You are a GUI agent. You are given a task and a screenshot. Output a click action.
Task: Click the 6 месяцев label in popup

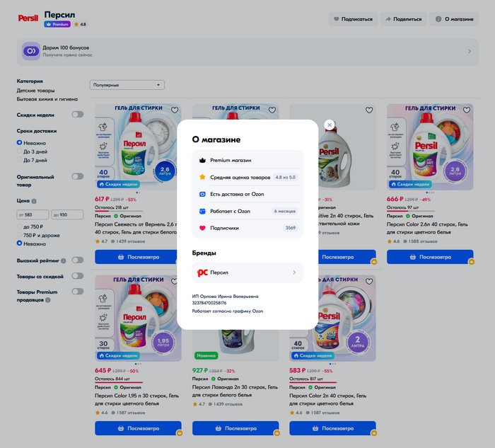point(285,211)
